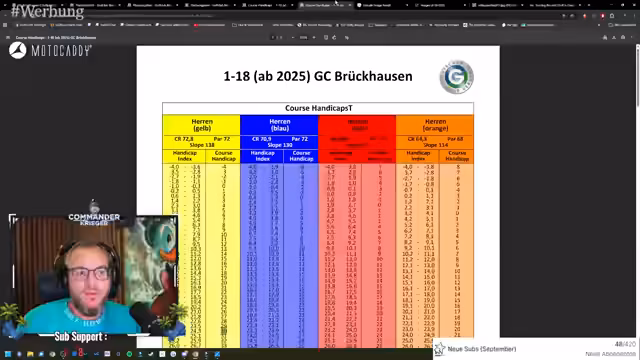Open the browser extensions puzzle icon

point(612,16)
